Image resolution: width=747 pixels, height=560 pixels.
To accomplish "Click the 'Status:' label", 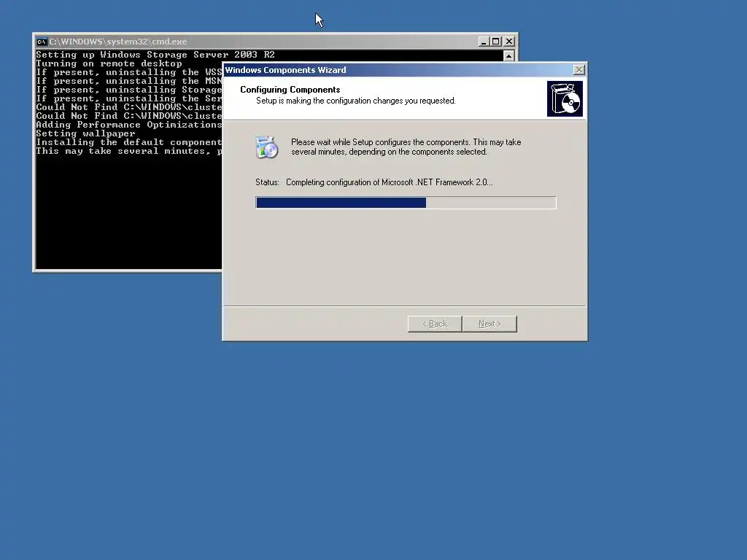I will 267,182.
